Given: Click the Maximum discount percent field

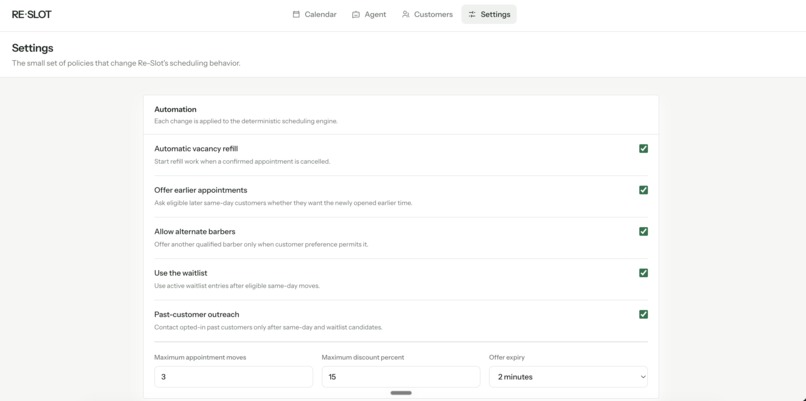Looking at the screenshot, I should 401,377.
